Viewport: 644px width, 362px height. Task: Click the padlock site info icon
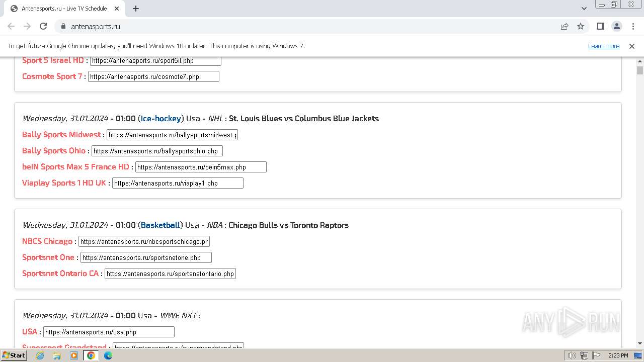pos(63,26)
